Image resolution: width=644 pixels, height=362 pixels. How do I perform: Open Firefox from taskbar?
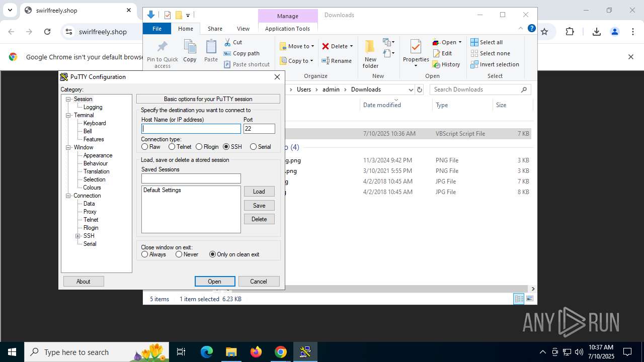point(256,352)
